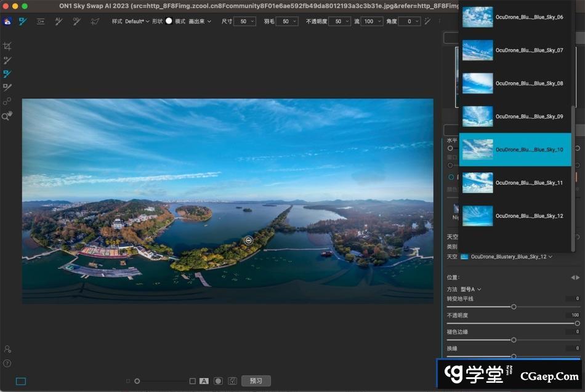This screenshot has width=585, height=392.
Task: Click the user account settings icon
Action: pyautogui.click(x=7, y=349)
